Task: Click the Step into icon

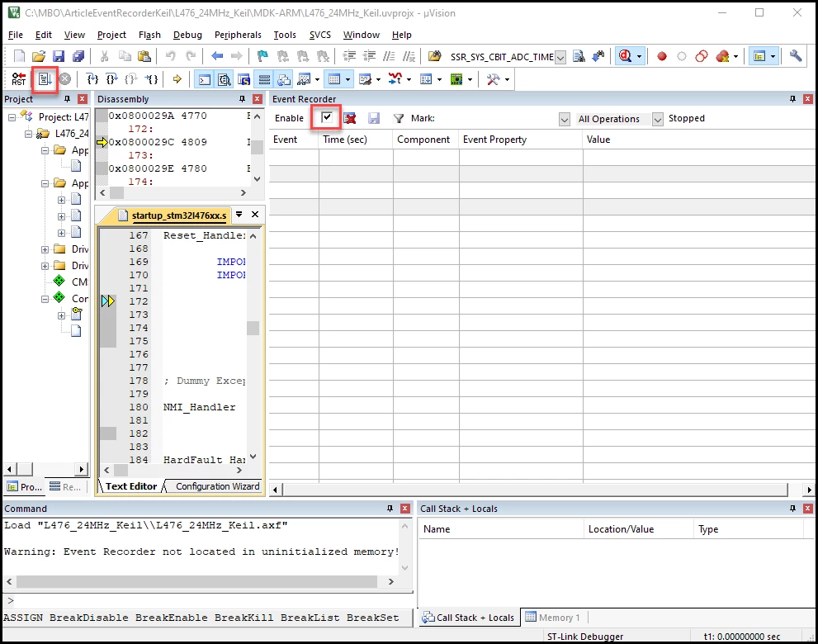Action: tap(92, 79)
